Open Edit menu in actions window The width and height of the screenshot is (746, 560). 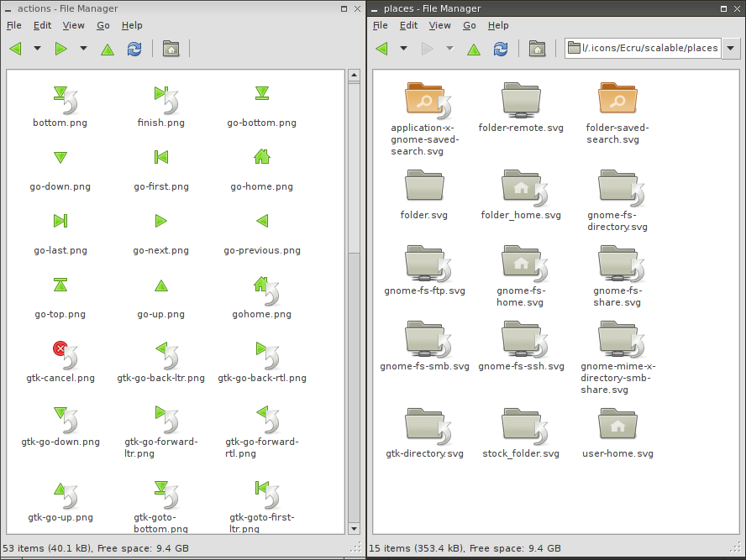(x=42, y=26)
